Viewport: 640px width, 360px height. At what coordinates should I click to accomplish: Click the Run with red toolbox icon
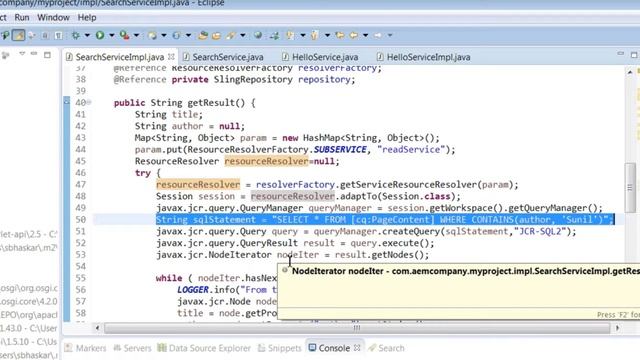point(124,36)
